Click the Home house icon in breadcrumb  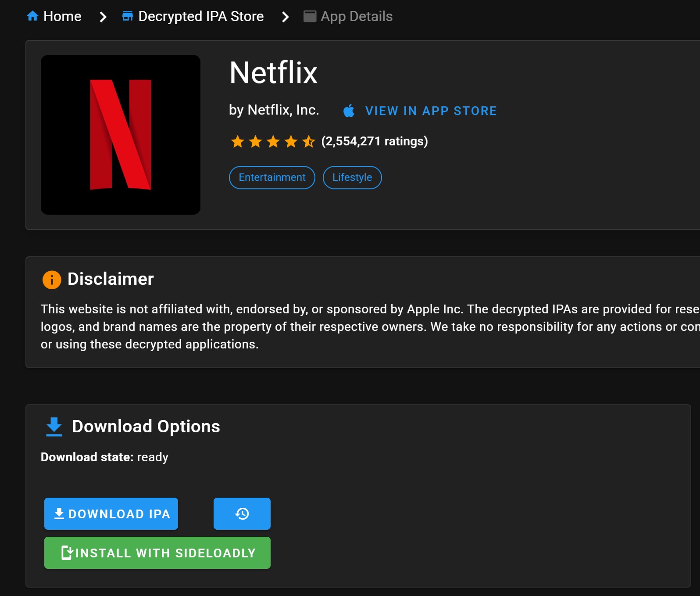[32, 16]
